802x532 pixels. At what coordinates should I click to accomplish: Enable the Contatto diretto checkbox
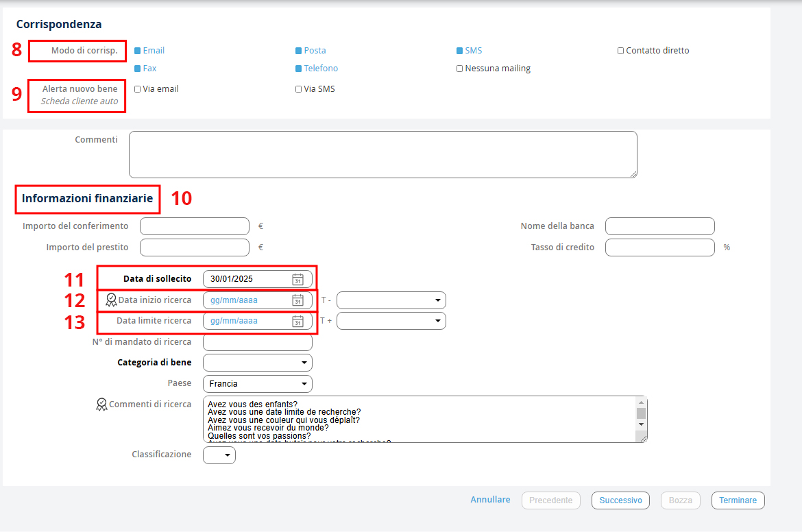coord(620,51)
